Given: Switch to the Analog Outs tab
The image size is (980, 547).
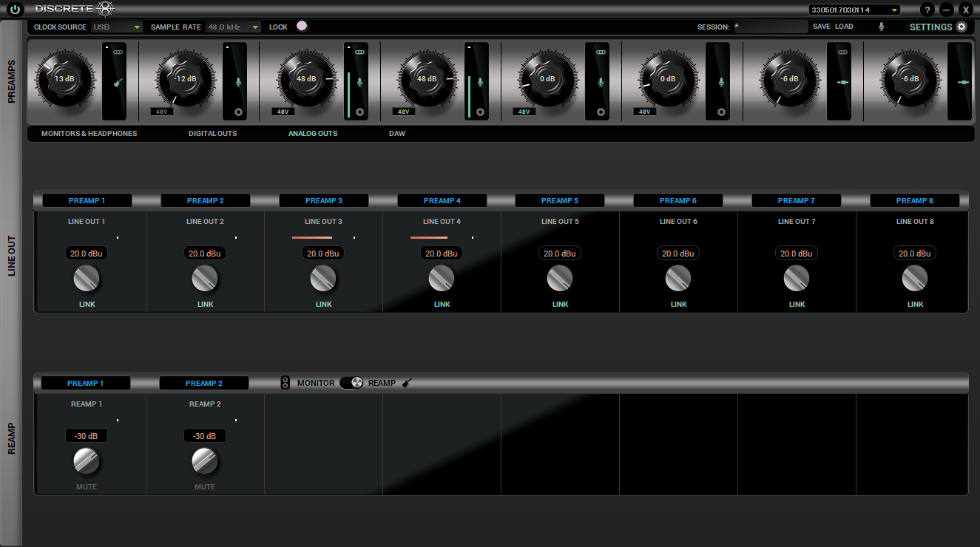Looking at the screenshot, I should click(x=313, y=134).
